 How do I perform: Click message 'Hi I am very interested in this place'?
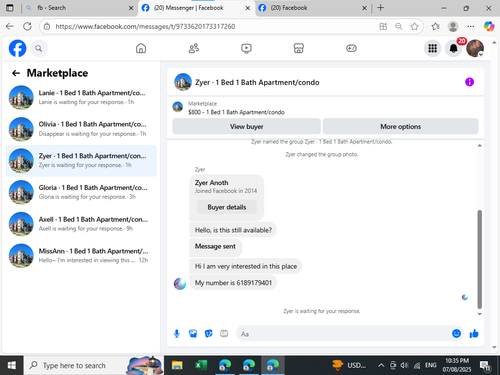pos(246,266)
